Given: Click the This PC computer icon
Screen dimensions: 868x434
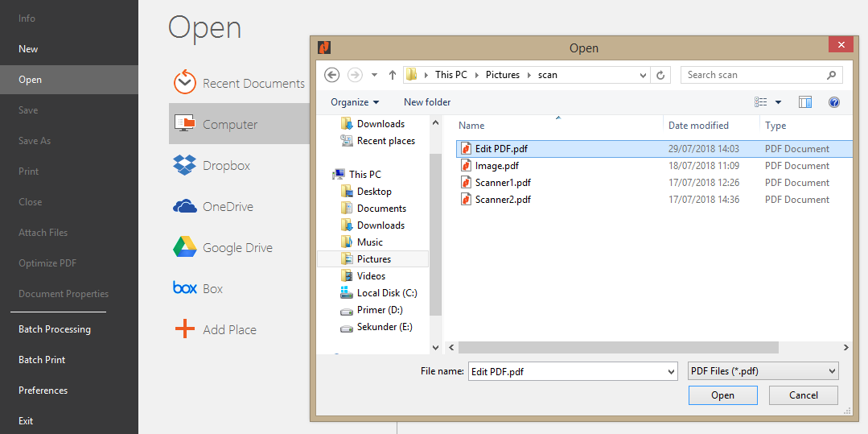Looking at the screenshot, I should [x=339, y=174].
